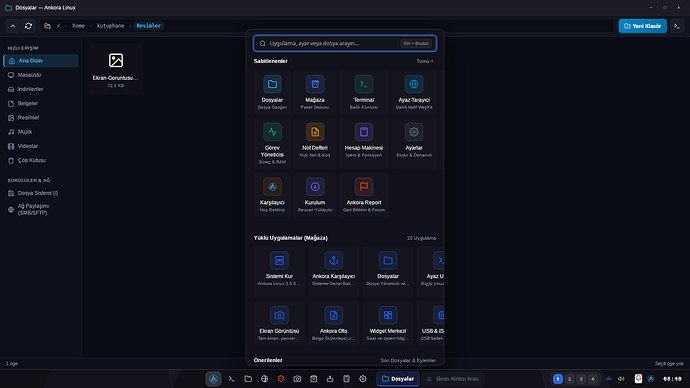
Task: Click the Yeni Klasör button
Action: coord(642,26)
